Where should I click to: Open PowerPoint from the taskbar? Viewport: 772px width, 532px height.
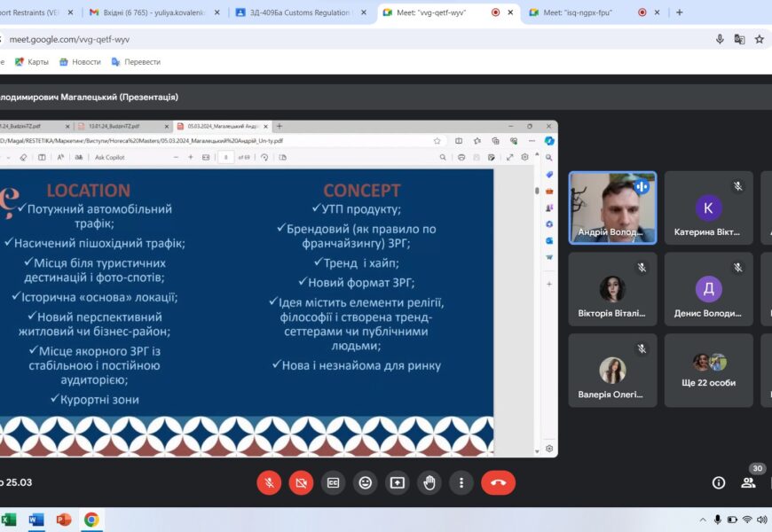[64, 520]
